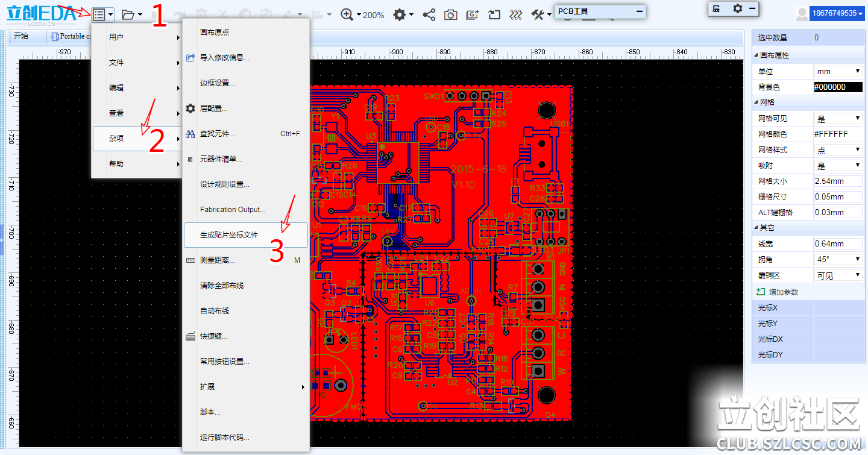Open the 拐角 45° dropdown

pos(838,259)
